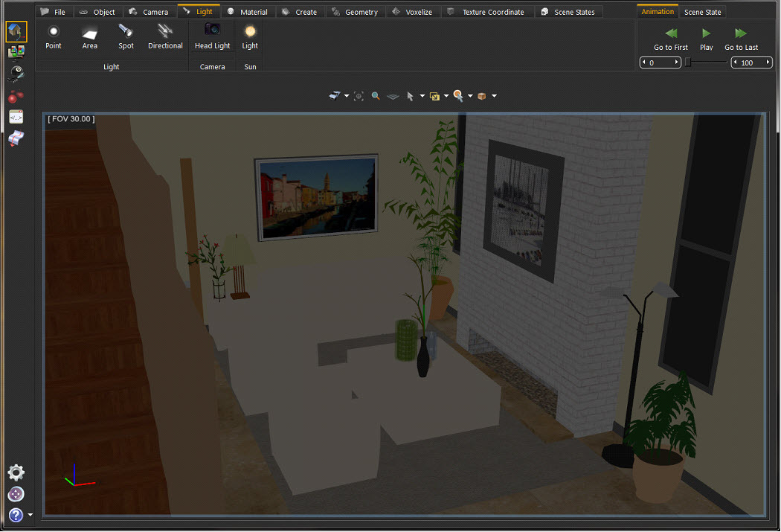Click the fit-to-view frame icon
The image size is (781, 532).
tap(359, 96)
